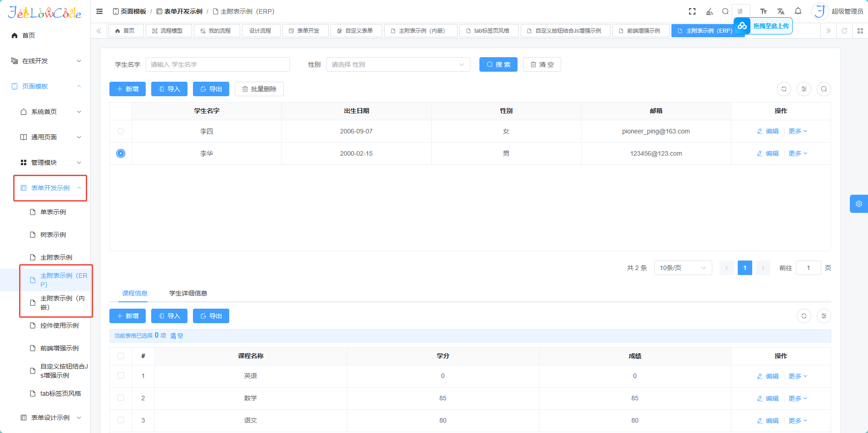Refresh the course table

(x=804, y=316)
